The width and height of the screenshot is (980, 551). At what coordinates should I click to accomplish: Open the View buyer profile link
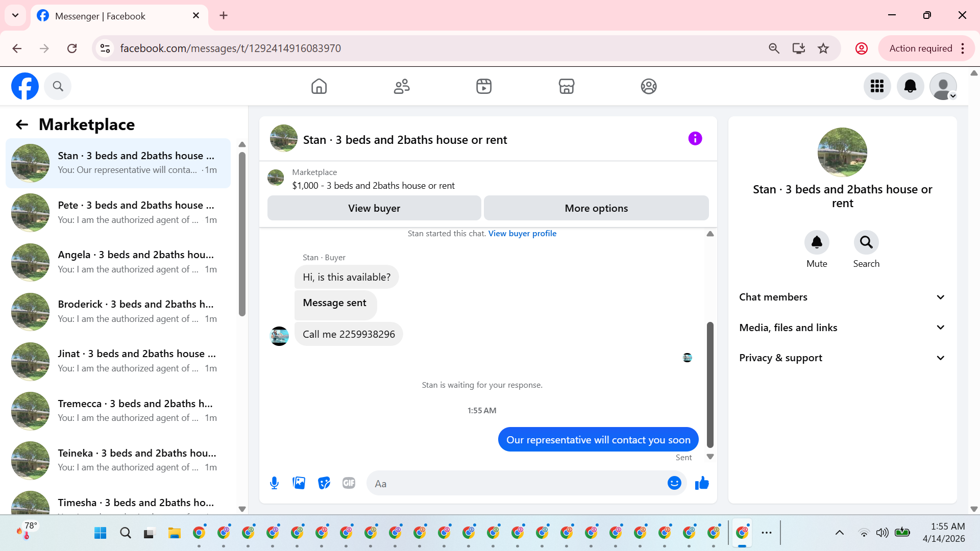tap(522, 233)
